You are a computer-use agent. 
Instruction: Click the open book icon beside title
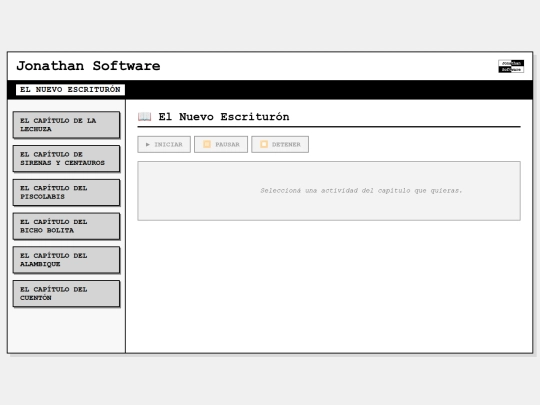pos(145,117)
